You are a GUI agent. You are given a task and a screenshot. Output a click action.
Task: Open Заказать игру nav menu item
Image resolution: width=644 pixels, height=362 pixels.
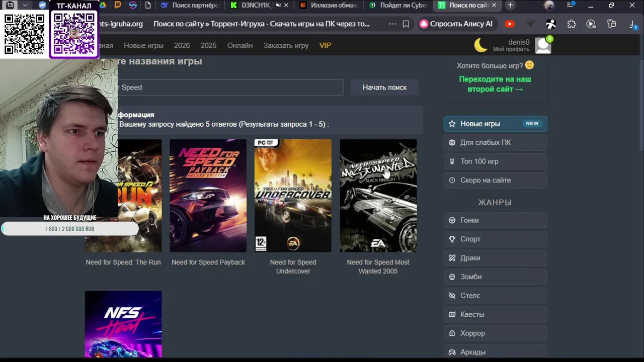pyautogui.click(x=286, y=45)
